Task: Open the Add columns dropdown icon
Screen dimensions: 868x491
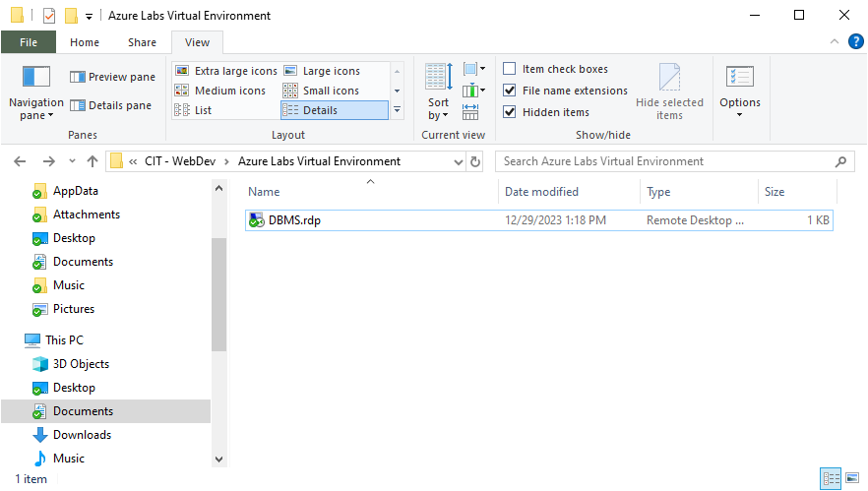Action: [474, 91]
